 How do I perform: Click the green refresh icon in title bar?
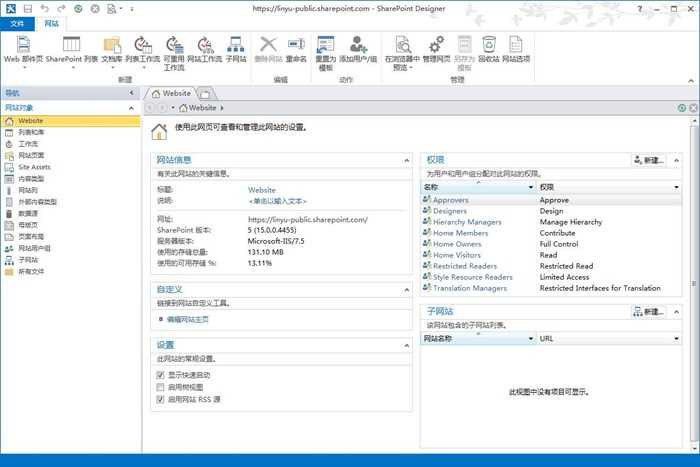(x=78, y=8)
